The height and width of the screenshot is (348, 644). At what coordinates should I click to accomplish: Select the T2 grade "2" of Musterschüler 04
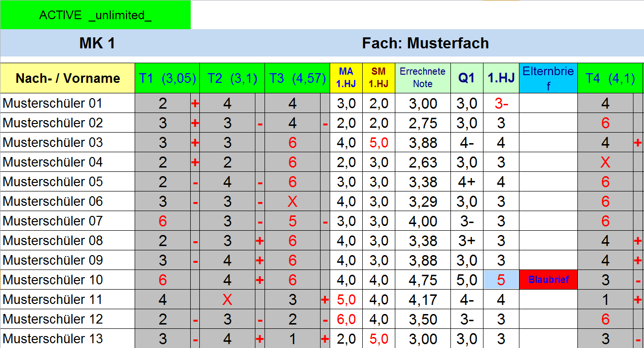pyautogui.click(x=228, y=162)
